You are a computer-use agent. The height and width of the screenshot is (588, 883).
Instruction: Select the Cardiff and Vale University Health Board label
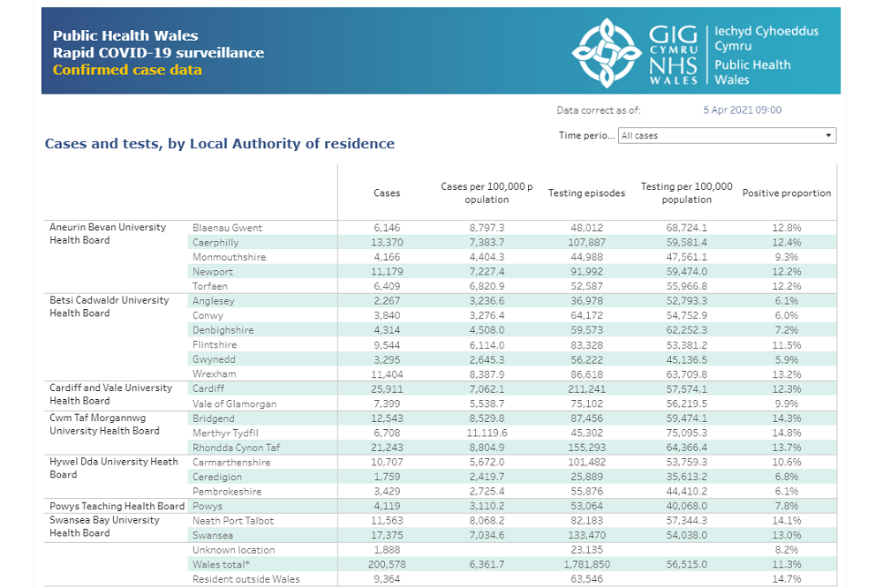[111, 395]
